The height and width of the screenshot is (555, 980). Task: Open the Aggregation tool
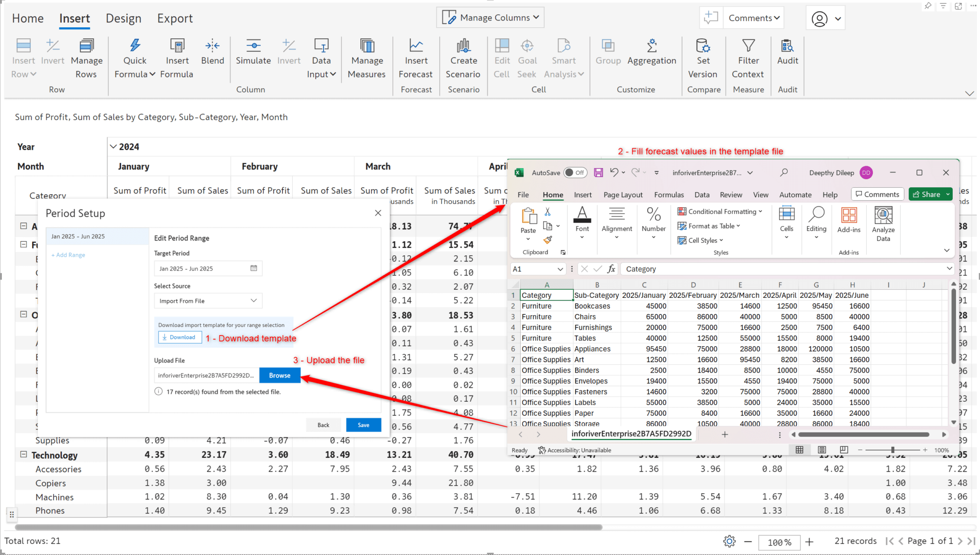click(x=652, y=52)
